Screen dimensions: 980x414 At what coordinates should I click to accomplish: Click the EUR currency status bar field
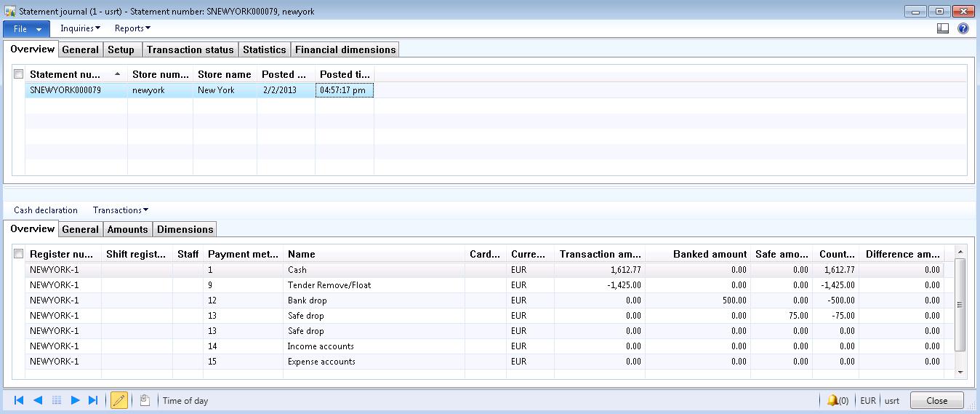point(867,400)
